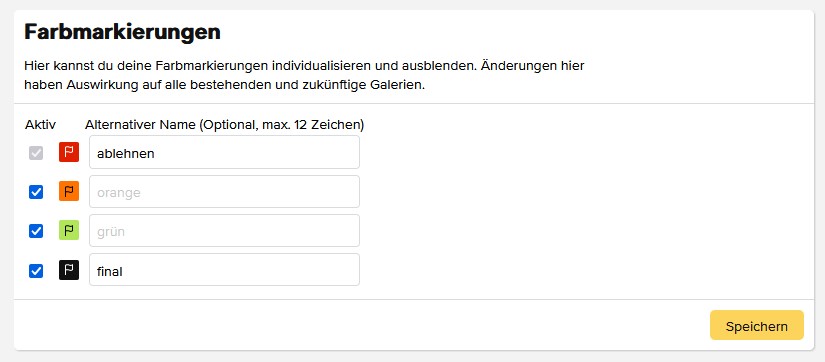Focus the name field containing 'ablehnen'
This screenshot has width=825, height=362.
click(225, 152)
